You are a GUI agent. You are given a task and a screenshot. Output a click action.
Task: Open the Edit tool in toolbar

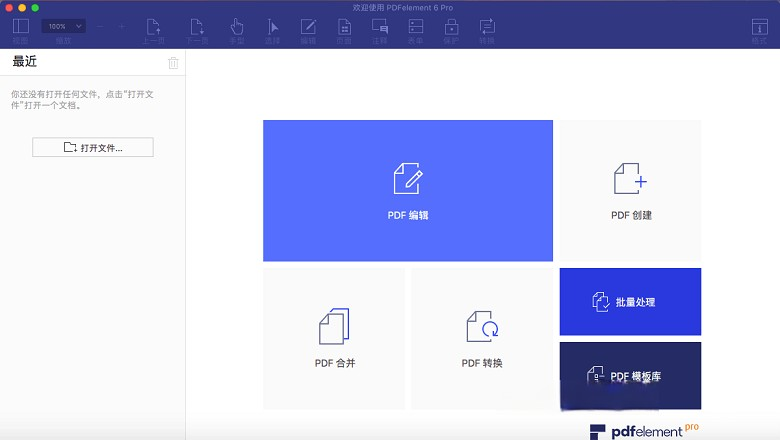coord(308,26)
